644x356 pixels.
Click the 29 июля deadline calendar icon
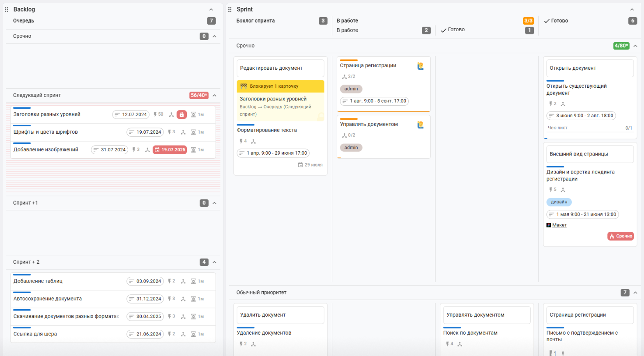(300, 165)
